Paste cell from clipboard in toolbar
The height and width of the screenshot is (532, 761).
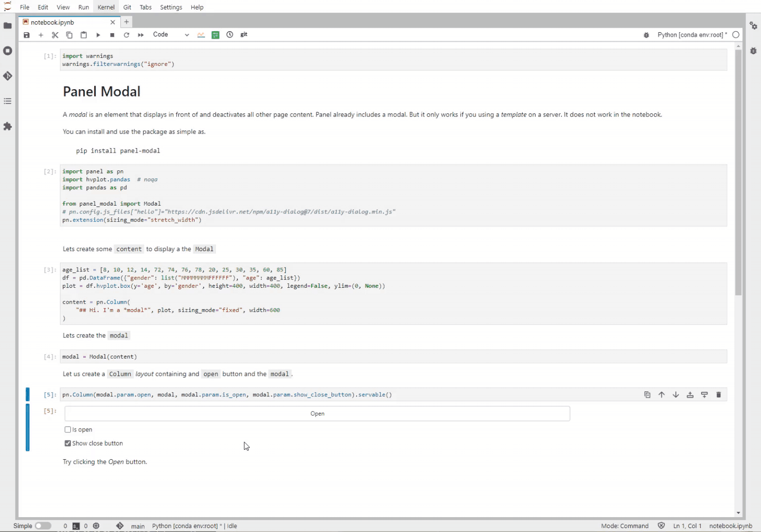point(84,35)
